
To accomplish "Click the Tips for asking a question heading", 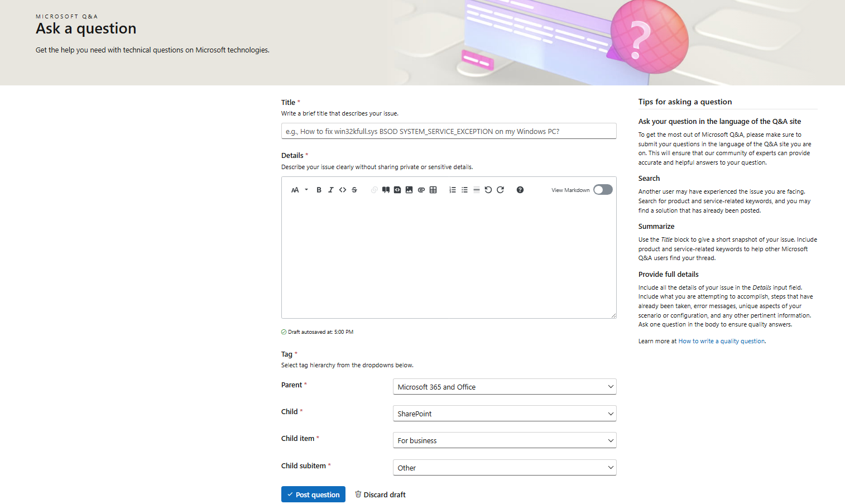I will 685,102.
